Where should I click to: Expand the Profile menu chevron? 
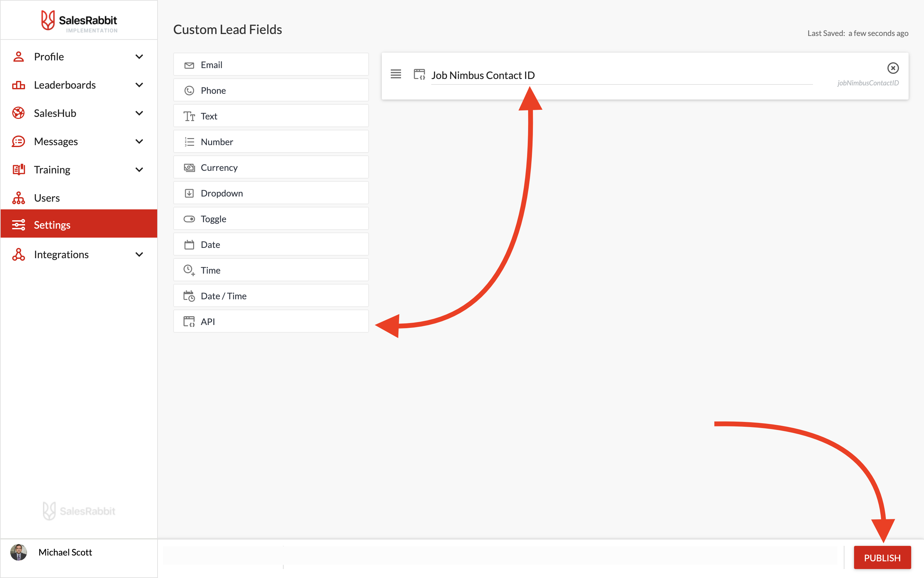pos(139,57)
